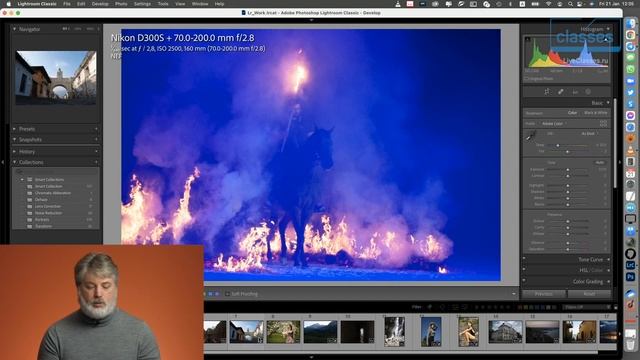
Task: Set Treatment to Color
Action: 572,113
